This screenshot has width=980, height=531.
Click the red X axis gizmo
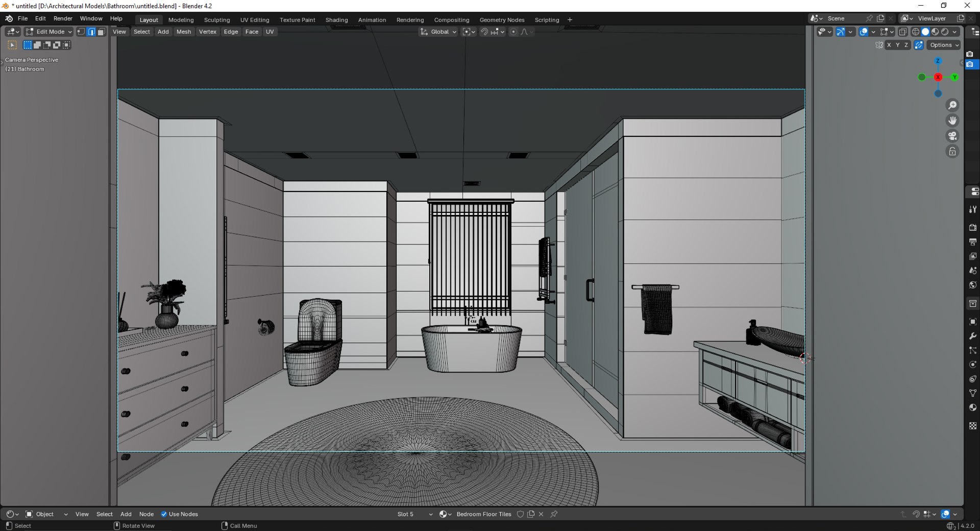click(938, 77)
